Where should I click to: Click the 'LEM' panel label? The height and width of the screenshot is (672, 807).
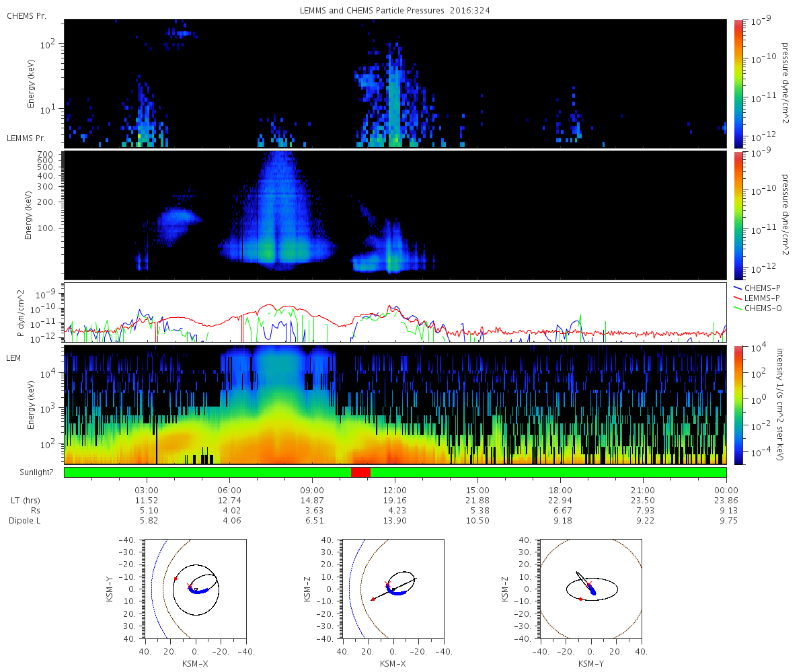(x=14, y=358)
